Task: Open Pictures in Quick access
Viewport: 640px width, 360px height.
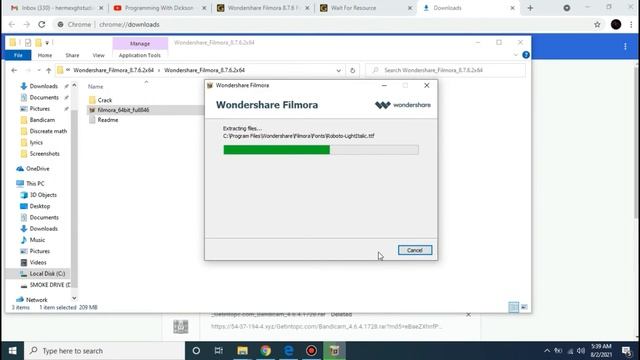Action: click(x=39, y=109)
